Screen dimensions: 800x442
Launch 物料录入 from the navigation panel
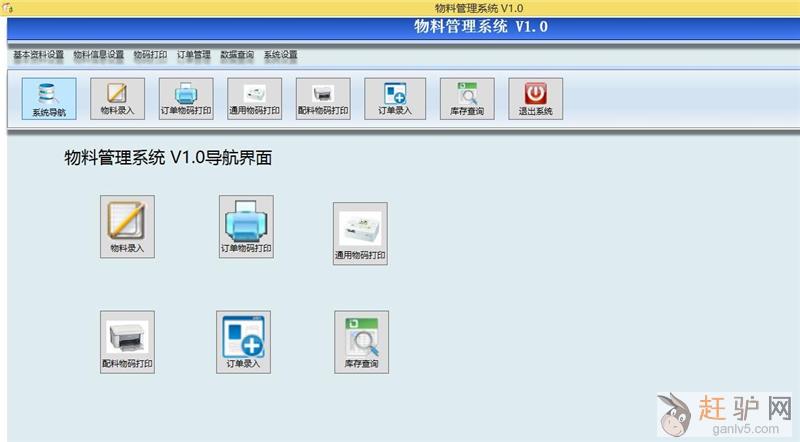point(127,227)
